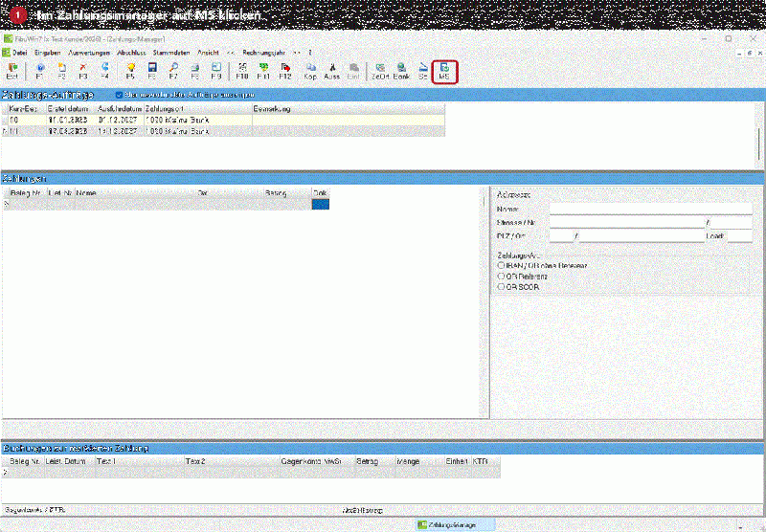Click the F6 save disk icon
Viewport: 766px width, 532px height.
pyautogui.click(x=152, y=71)
